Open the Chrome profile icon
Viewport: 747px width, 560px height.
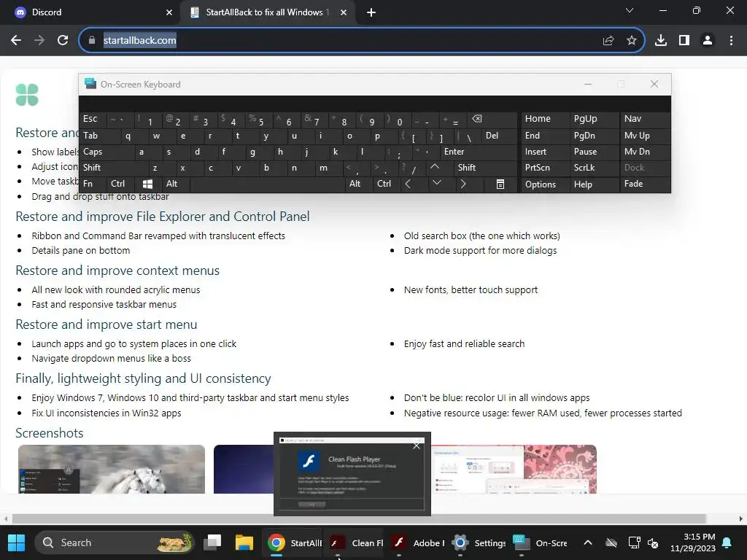pyautogui.click(x=708, y=41)
